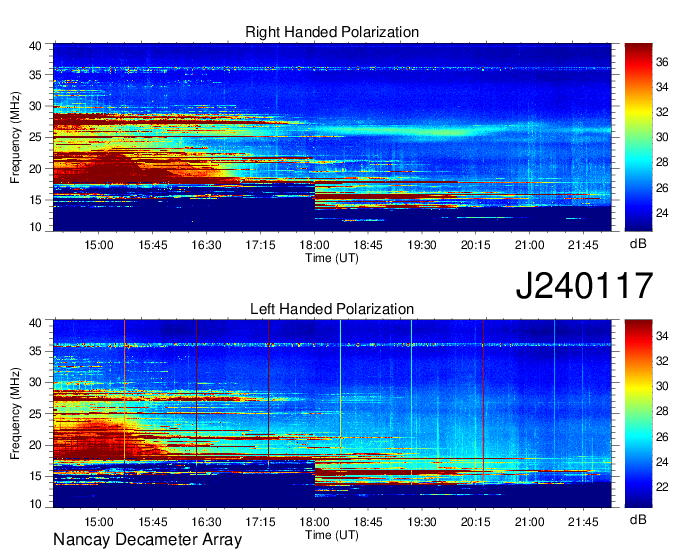Screen dimensions: 680x552
Task: Click the 35 MHz tick of right-handed plot
Action: [x=35, y=75]
